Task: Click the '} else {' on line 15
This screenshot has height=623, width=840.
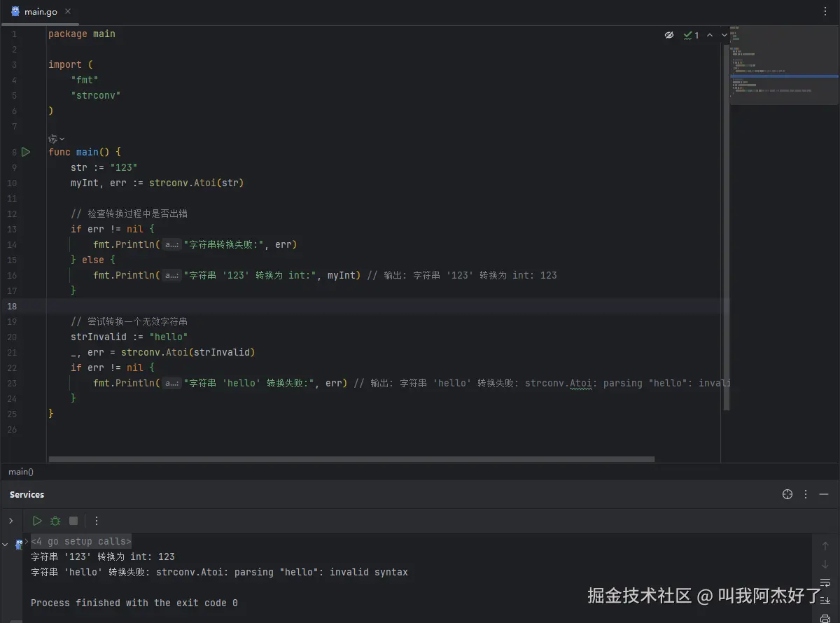Action: click(x=93, y=260)
